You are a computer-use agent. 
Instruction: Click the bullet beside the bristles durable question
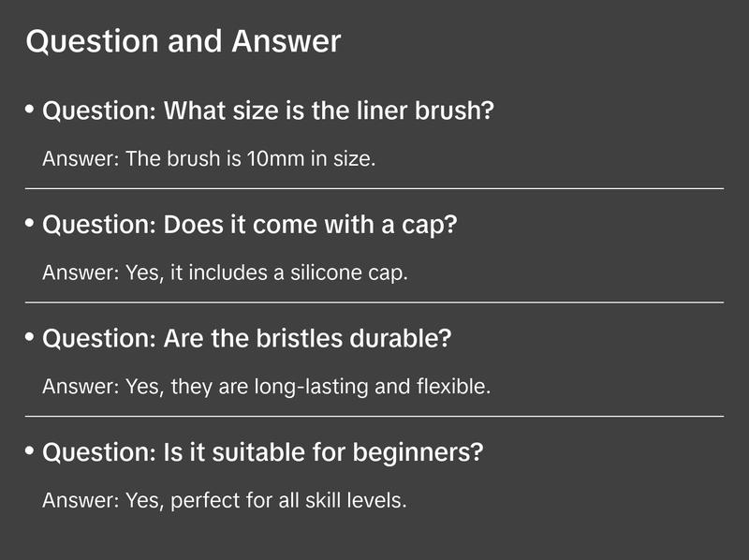(30, 337)
